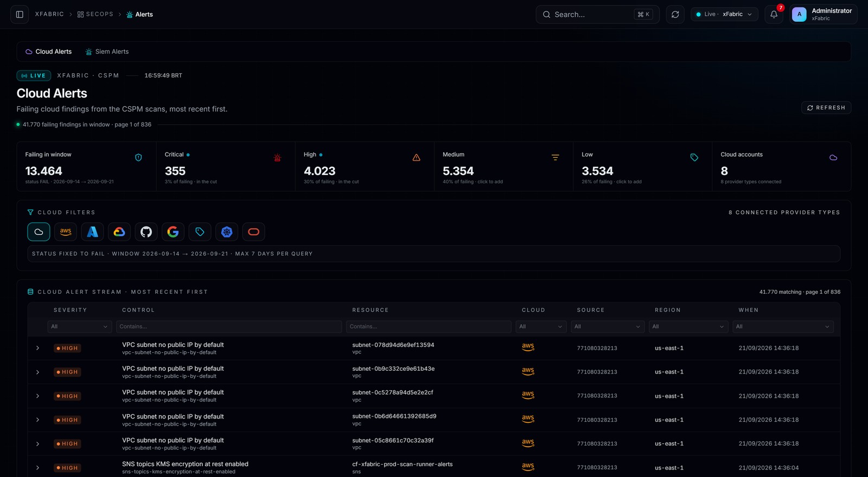
Task: Click the database icon beside Cloud Alert Stream
Action: coord(30,292)
